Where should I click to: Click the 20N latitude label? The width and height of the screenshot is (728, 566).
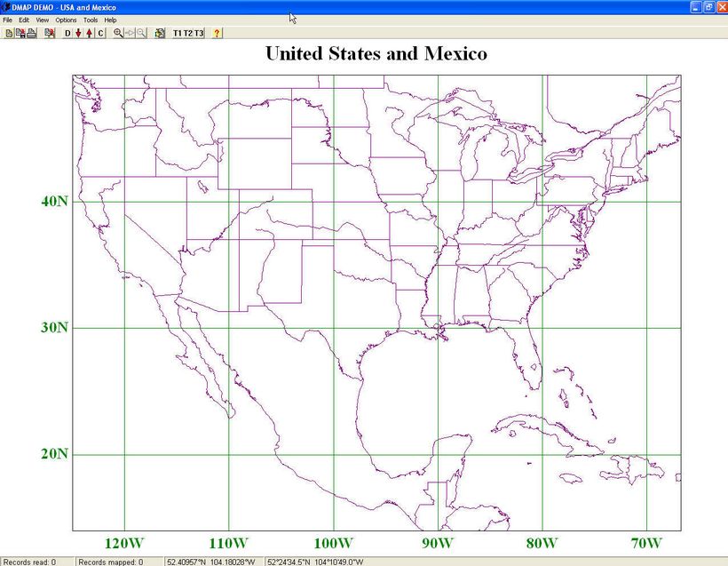pos(54,454)
